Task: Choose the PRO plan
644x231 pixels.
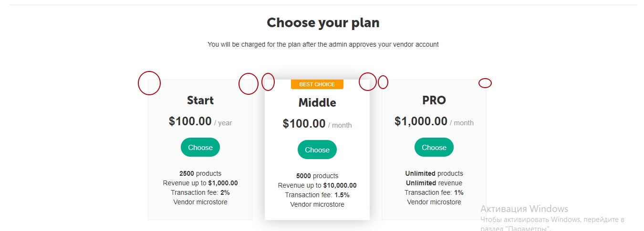Action: [x=434, y=147]
